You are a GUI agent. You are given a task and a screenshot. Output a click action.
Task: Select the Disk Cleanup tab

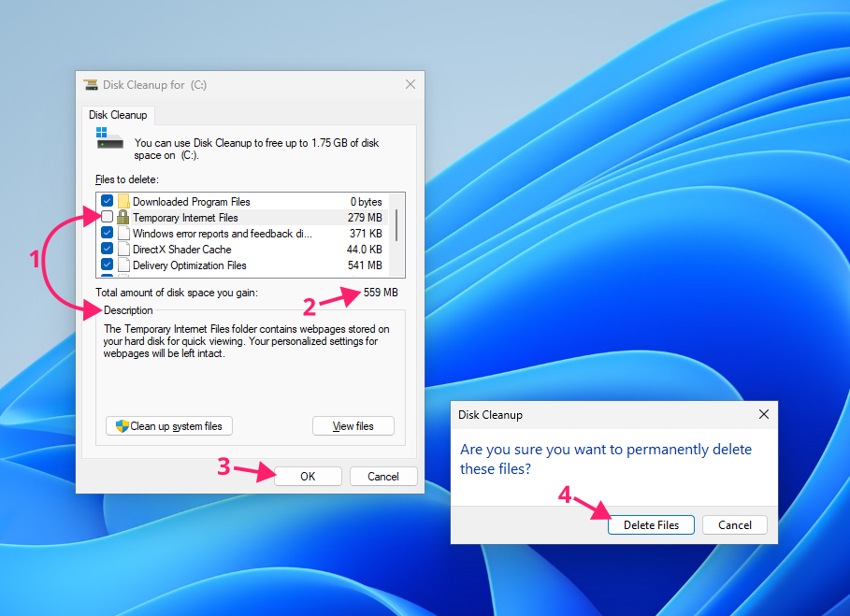118,115
